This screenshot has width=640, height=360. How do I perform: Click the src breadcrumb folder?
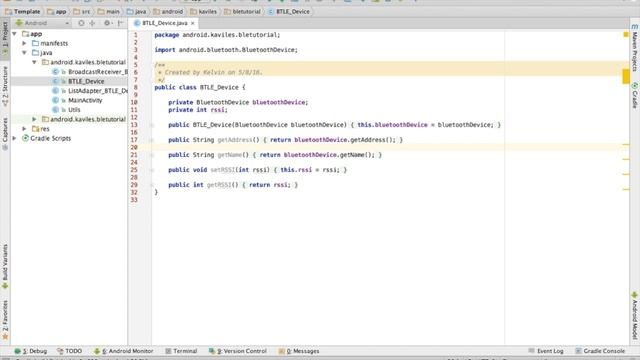(x=82, y=11)
